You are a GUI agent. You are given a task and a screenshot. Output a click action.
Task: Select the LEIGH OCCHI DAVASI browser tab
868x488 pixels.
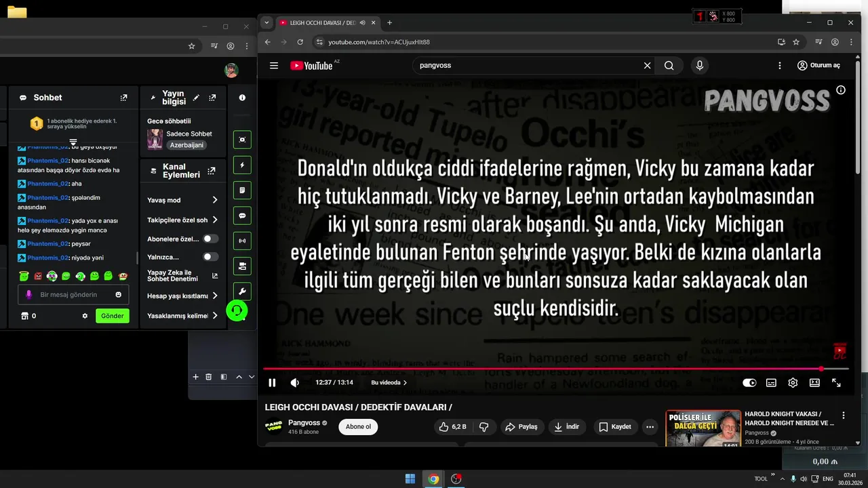327,22
